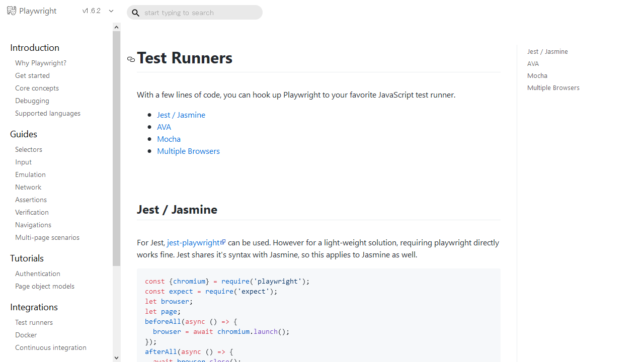Open Why Playwright? in sidebar

point(41,63)
